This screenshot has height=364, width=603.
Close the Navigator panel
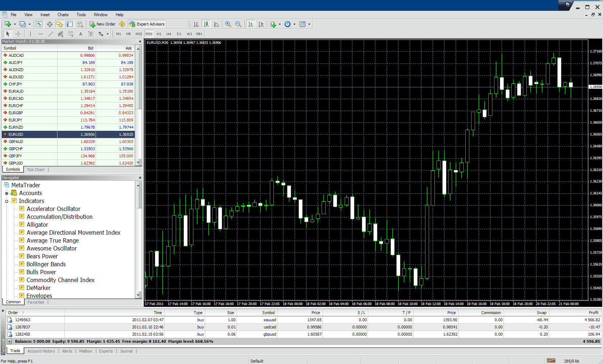[x=140, y=178]
